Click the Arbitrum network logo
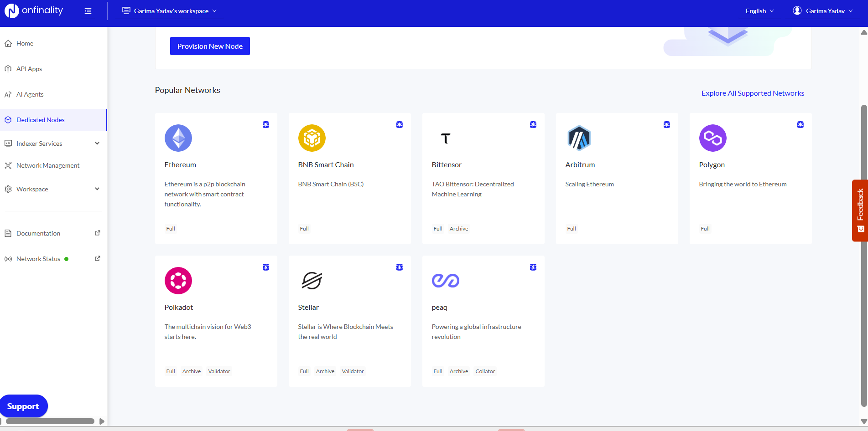Screen dimensions: 868x431 point(579,138)
